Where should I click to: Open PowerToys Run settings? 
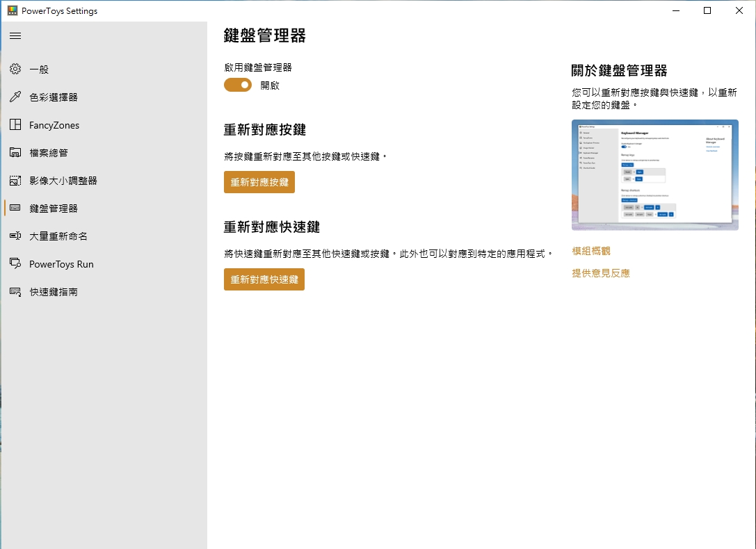click(104, 264)
